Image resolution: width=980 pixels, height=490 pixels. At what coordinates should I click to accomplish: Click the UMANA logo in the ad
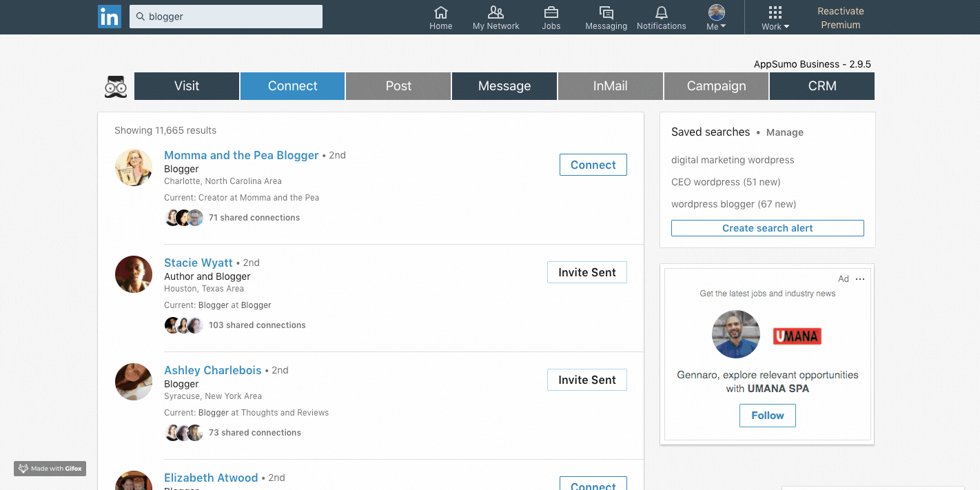coord(797,336)
